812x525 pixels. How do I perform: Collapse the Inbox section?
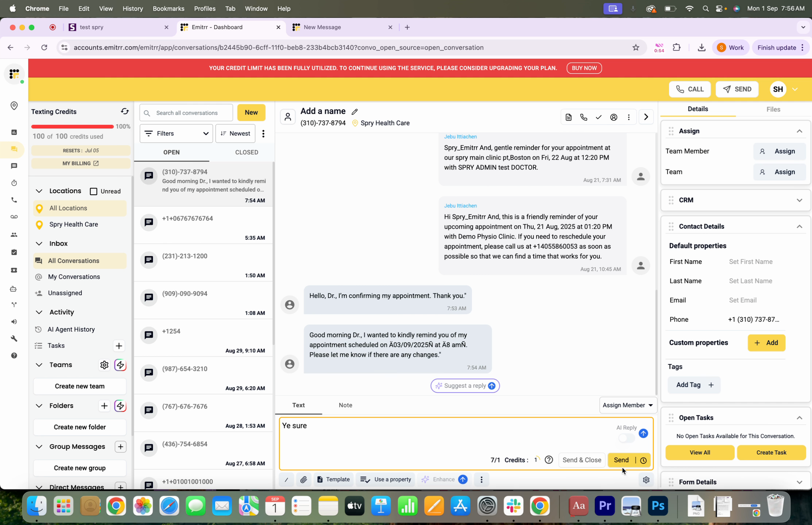coord(39,243)
